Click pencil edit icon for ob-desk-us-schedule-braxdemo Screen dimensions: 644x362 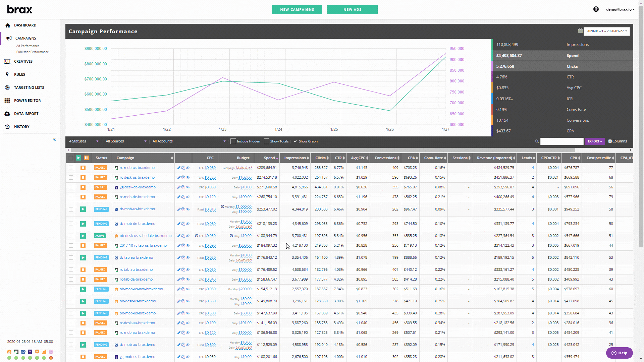(179, 236)
